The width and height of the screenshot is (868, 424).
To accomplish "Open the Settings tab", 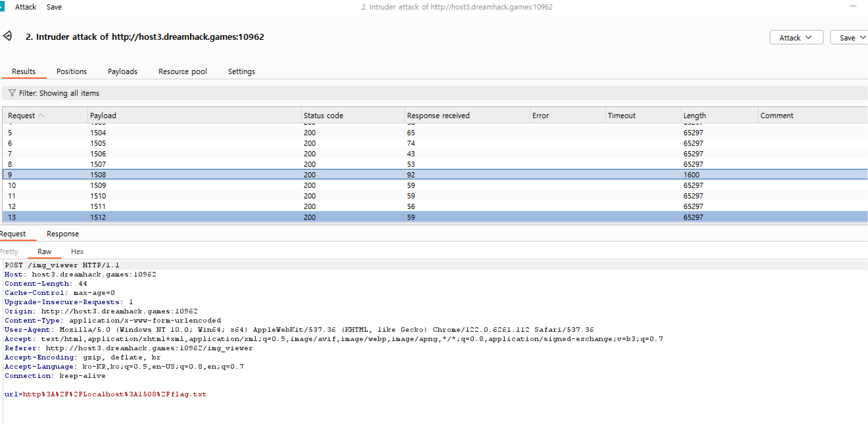I will point(241,71).
